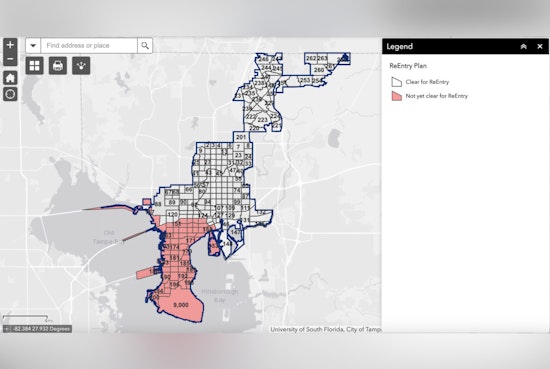Viewport: 550px width, 369px height.
Task: Focus the Find address or place field
Action: tap(89, 46)
